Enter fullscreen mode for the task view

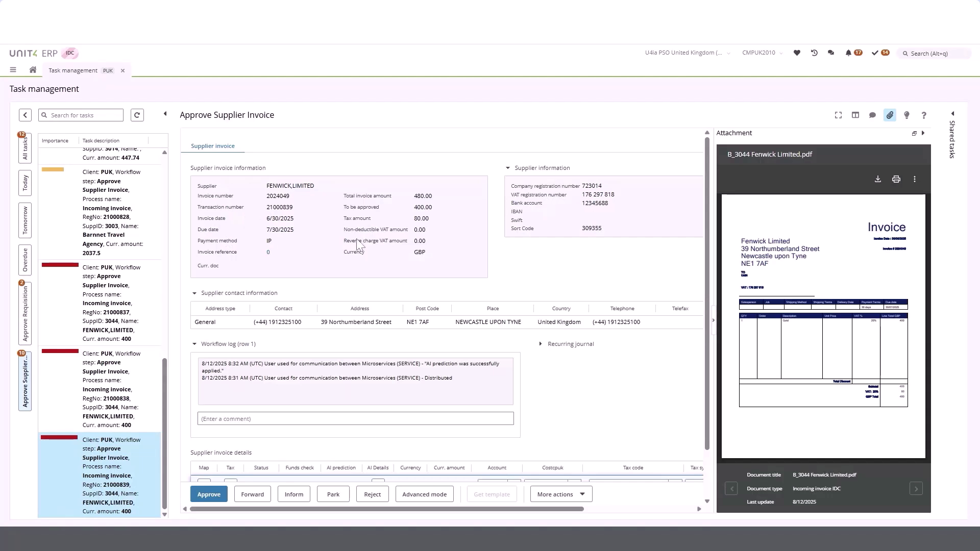tap(838, 115)
